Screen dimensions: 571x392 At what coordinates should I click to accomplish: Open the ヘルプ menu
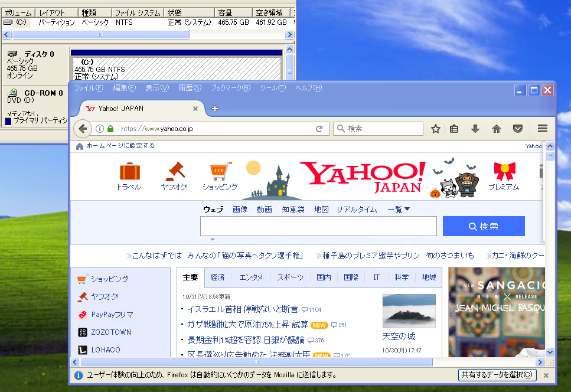click(308, 88)
